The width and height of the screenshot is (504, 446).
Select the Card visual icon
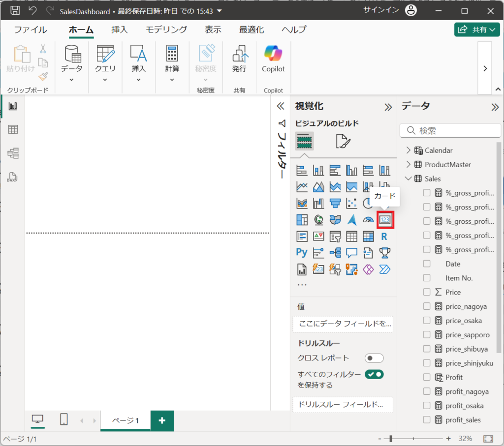click(x=384, y=220)
